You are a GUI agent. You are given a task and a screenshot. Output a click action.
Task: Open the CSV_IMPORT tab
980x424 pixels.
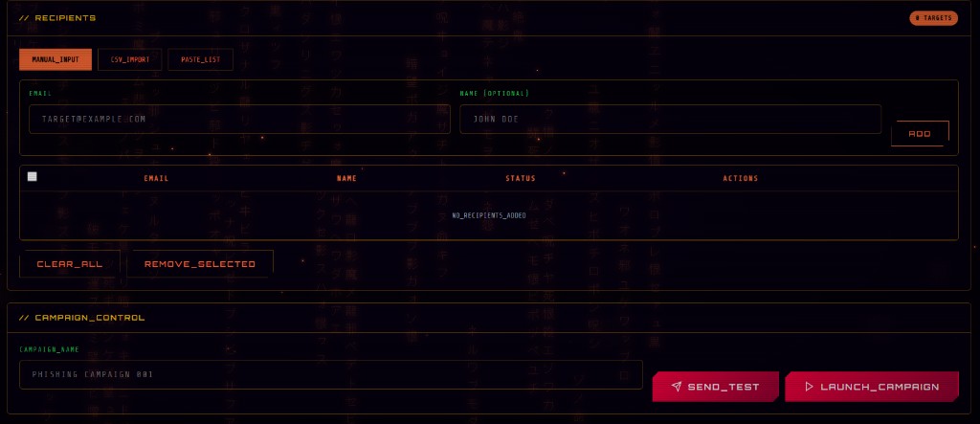click(x=130, y=59)
